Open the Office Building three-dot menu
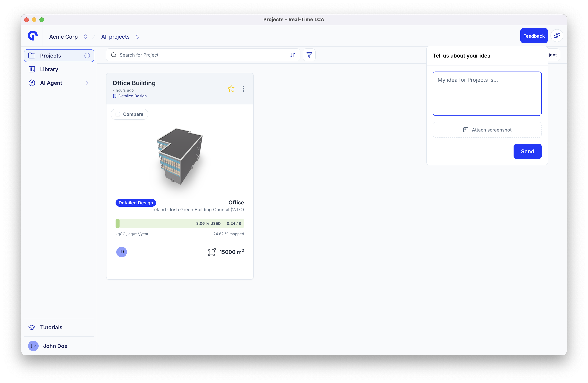 243,89
